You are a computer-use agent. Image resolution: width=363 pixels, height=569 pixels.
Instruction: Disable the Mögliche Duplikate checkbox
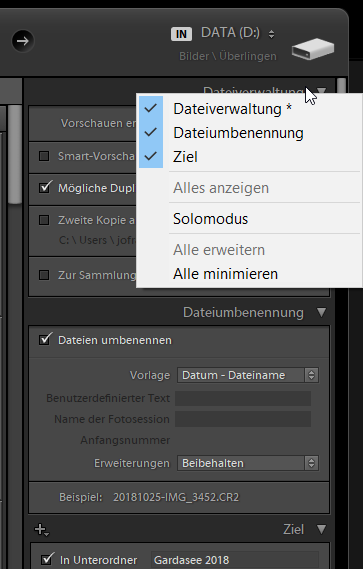tap(45, 188)
